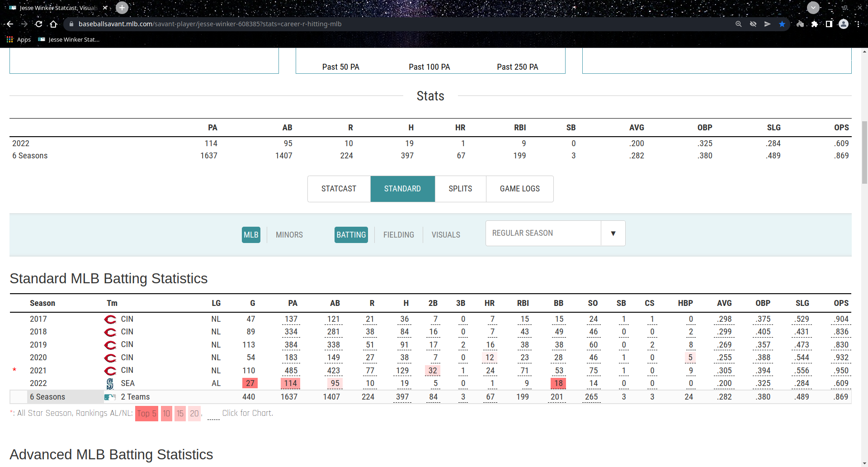Toggle the MLB level button

click(251, 235)
